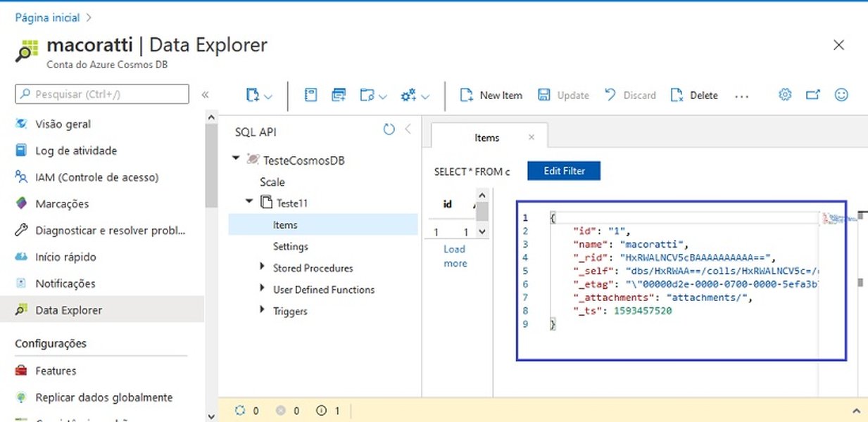Click the Open Query folder icon
The height and width of the screenshot is (422, 868).
pos(367,95)
